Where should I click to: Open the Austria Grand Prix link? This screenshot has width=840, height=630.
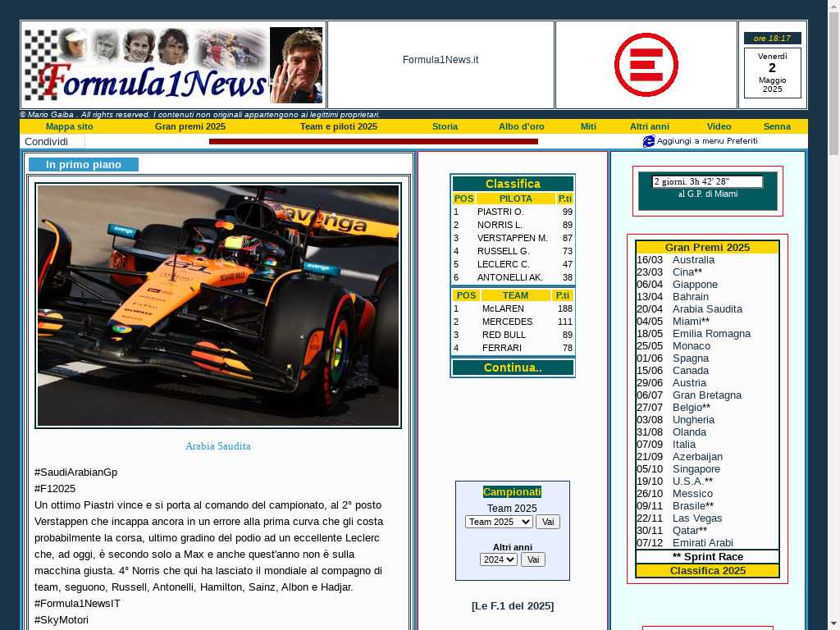pos(689,383)
